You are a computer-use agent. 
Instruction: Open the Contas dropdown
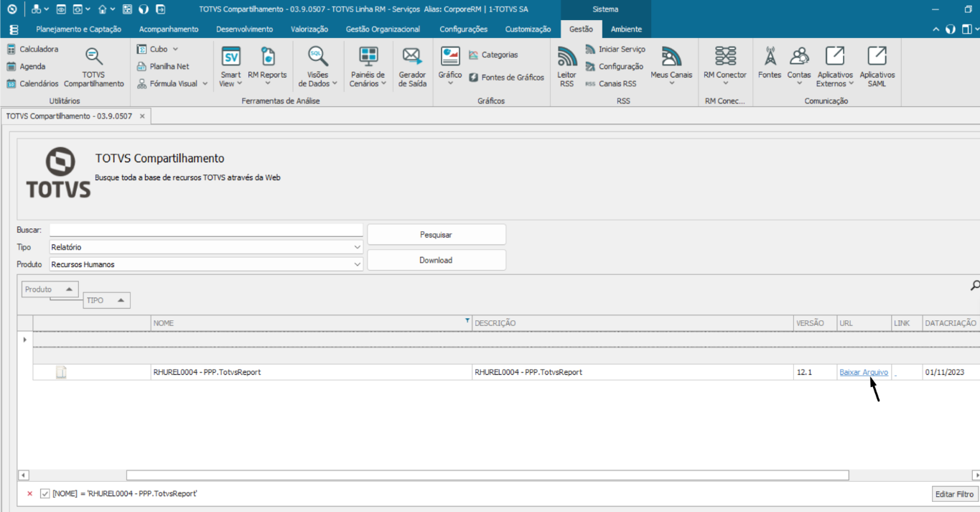pos(799,68)
